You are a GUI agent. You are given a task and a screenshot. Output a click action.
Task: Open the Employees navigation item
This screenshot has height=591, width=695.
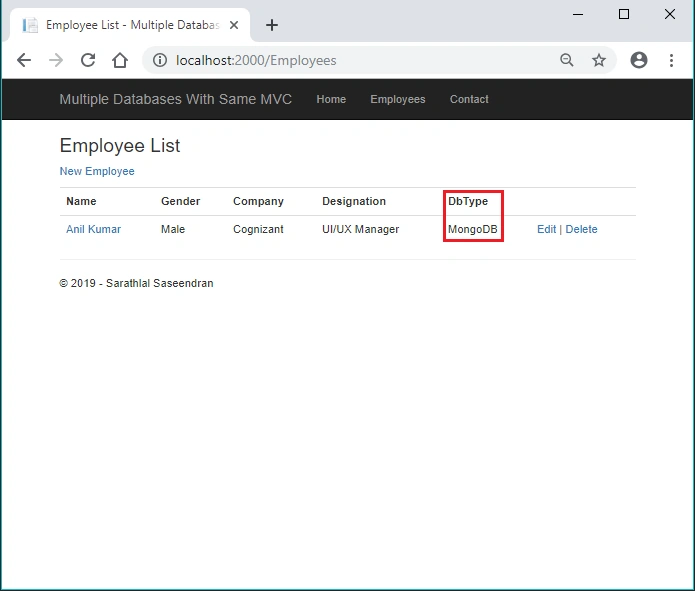[398, 99]
